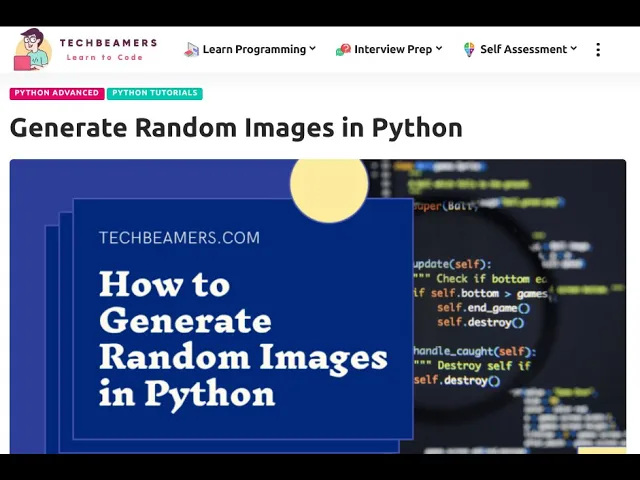Viewport: 640px width, 480px height.
Task: Click the Learn to Code tagline
Action: pos(105,58)
